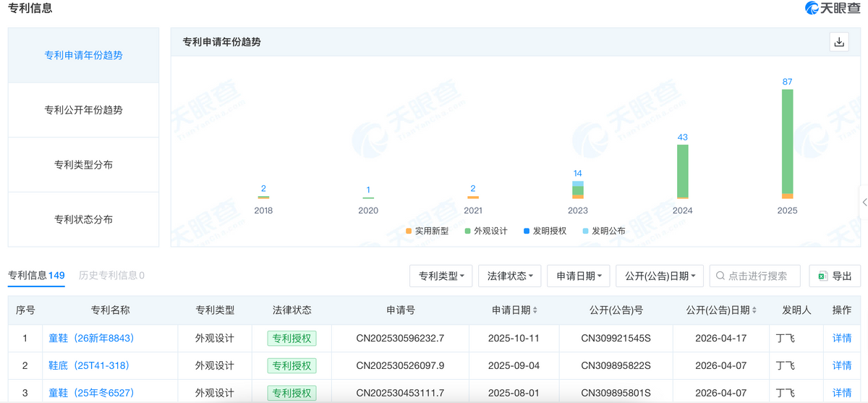Switch to 历史专利信息 tab
The height and width of the screenshot is (403, 868).
pyautogui.click(x=111, y=275)
